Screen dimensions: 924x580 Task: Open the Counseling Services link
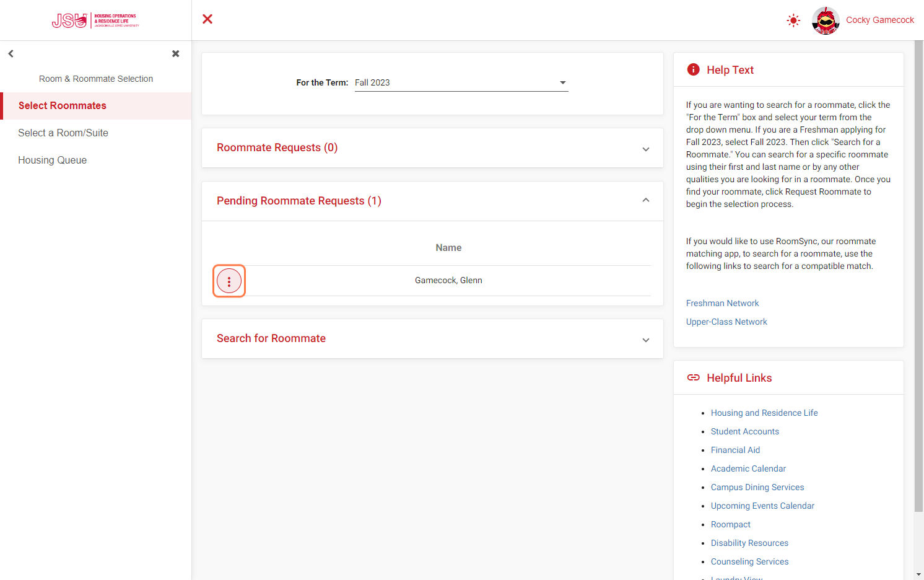[x=749, y=562]
